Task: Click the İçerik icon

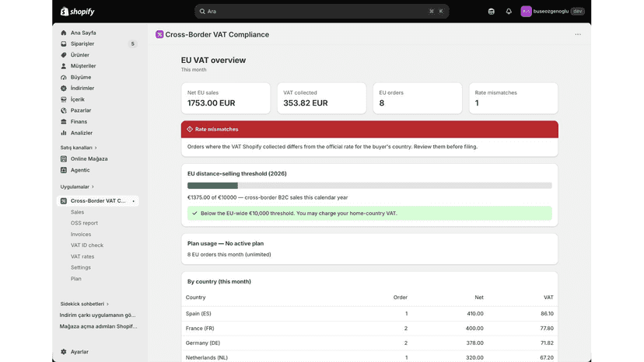Action: [x=64, y=99]
